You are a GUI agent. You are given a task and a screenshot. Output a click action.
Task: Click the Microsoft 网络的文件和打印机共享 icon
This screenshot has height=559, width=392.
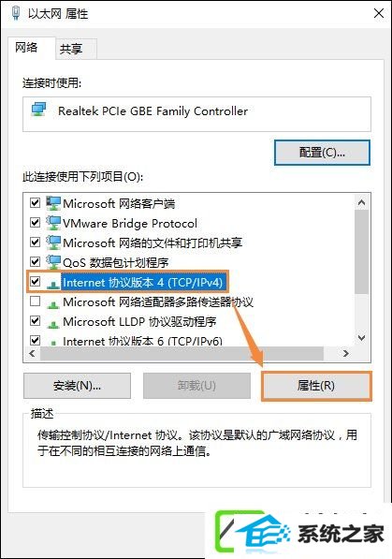(53, 243)
